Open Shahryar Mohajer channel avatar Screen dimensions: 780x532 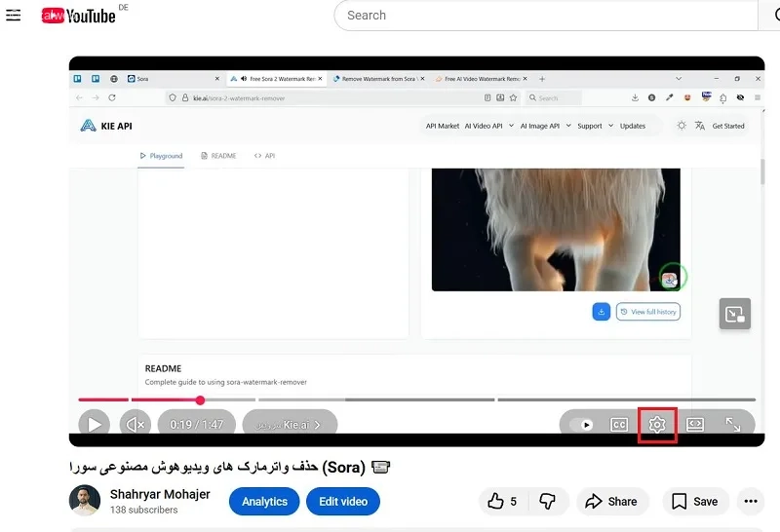tap(85, 500)
